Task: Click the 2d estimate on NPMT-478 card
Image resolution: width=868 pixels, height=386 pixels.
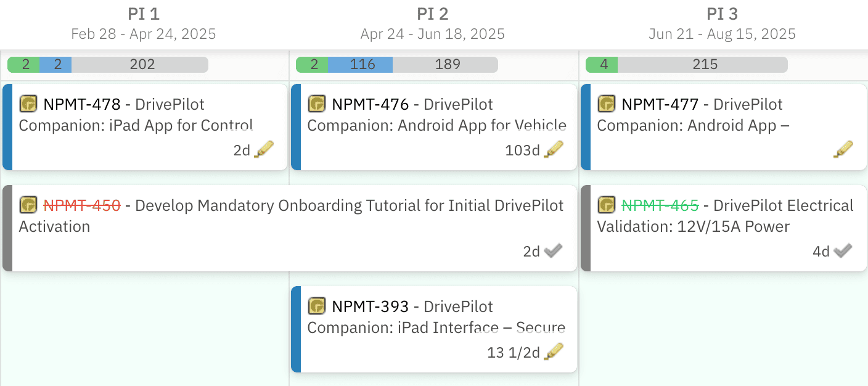Action: [242, 150]
